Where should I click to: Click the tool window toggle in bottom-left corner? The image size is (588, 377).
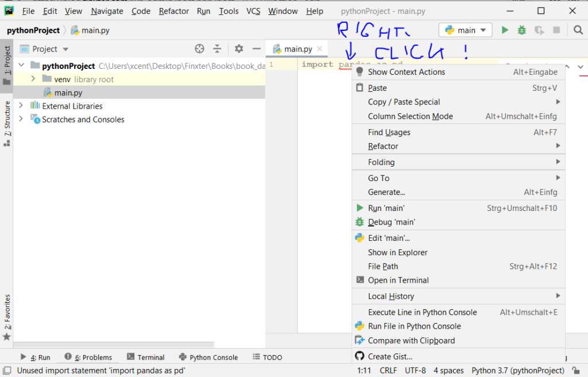tap(6, 371)
